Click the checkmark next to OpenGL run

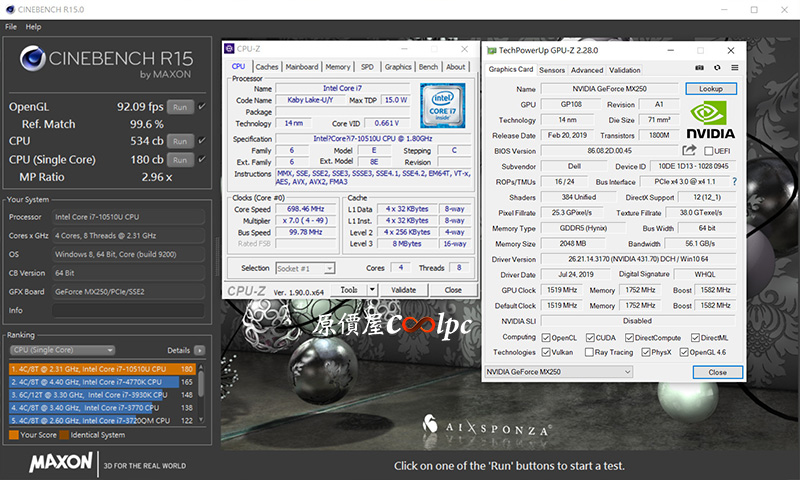[202, 107]
